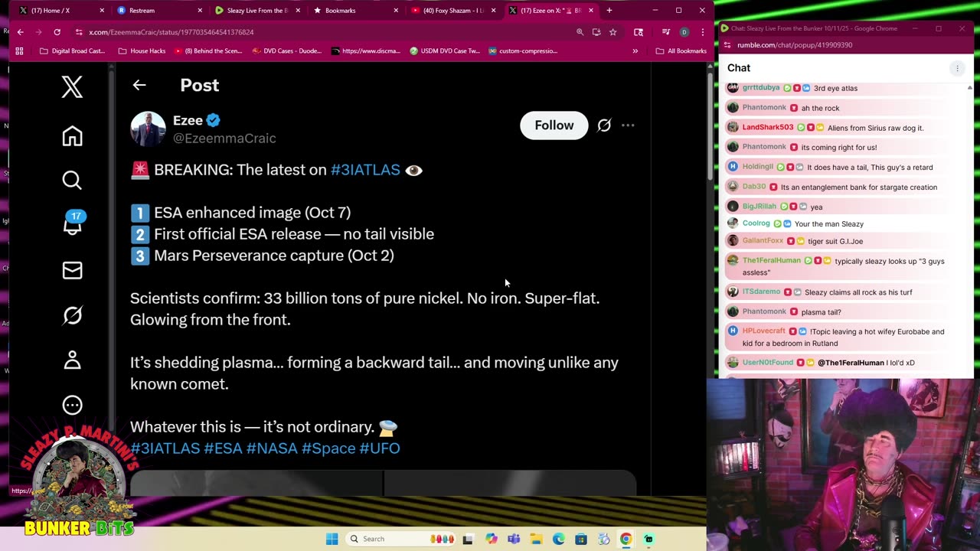Open a new browser tab
The width and height of the screenshot is (980, 551).
[x=609, y=11]
